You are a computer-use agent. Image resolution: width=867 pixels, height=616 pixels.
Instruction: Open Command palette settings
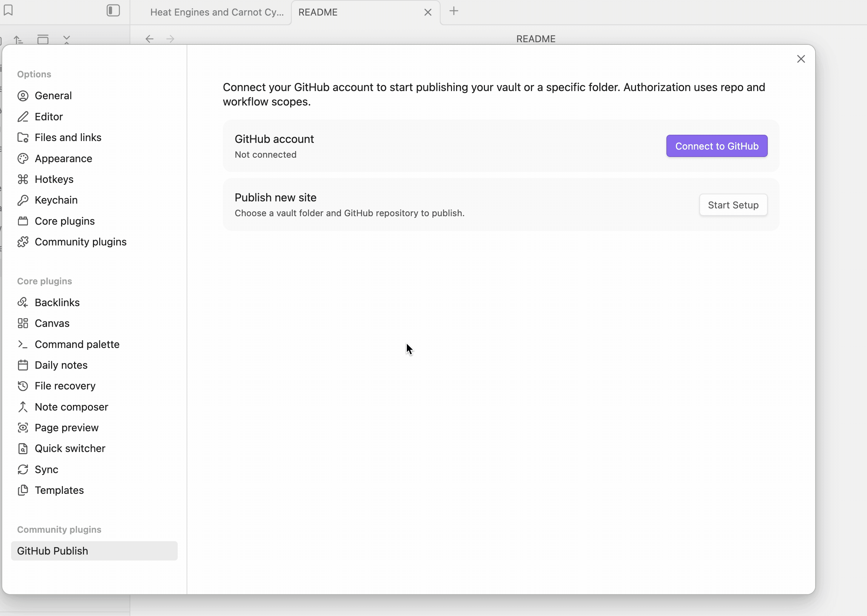coord(94,344)
